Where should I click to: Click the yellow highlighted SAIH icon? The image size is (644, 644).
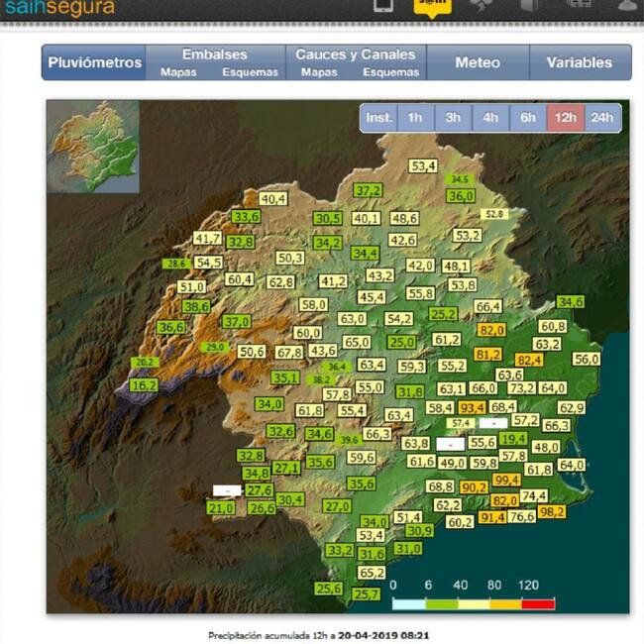point(431,5)
